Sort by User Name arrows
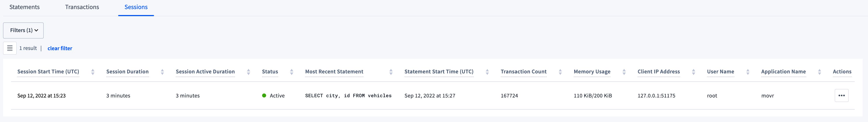868x122 pixels. tap(748, 72)
